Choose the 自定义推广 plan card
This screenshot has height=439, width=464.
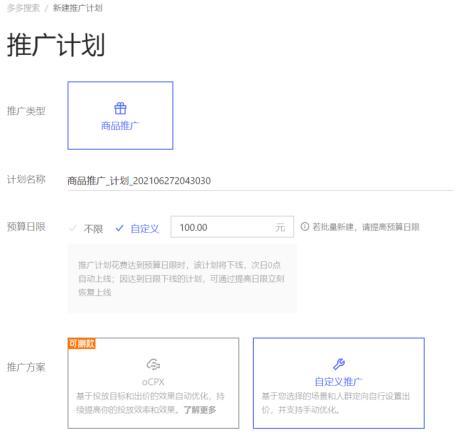point(339,383)
